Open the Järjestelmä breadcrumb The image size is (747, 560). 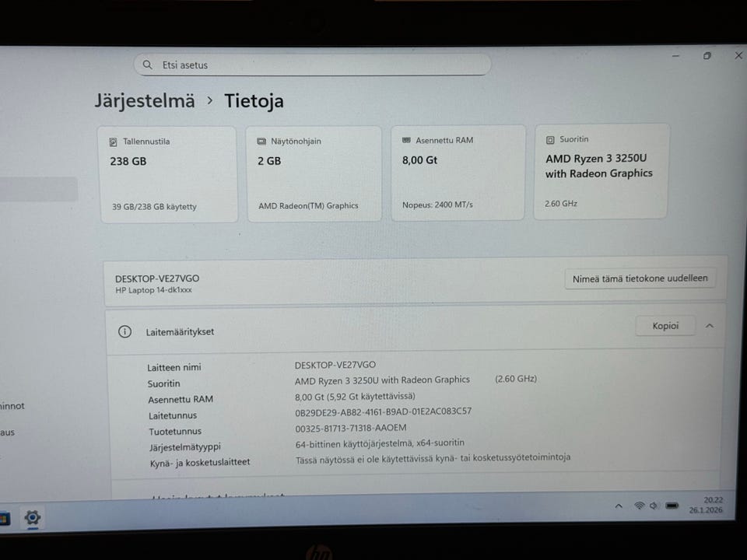point(145,101)
